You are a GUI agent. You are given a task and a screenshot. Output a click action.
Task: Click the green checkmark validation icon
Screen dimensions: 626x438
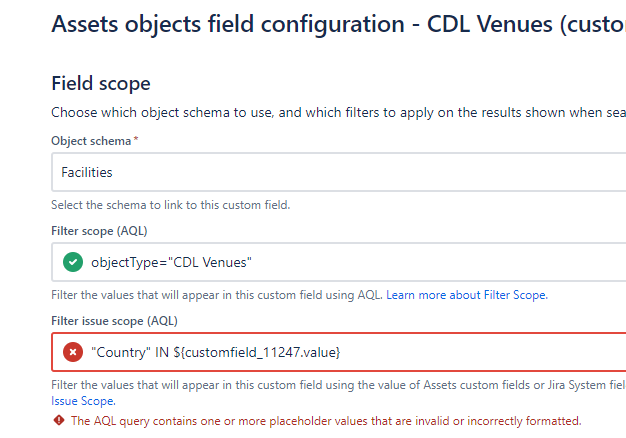[x=73, y=262]
